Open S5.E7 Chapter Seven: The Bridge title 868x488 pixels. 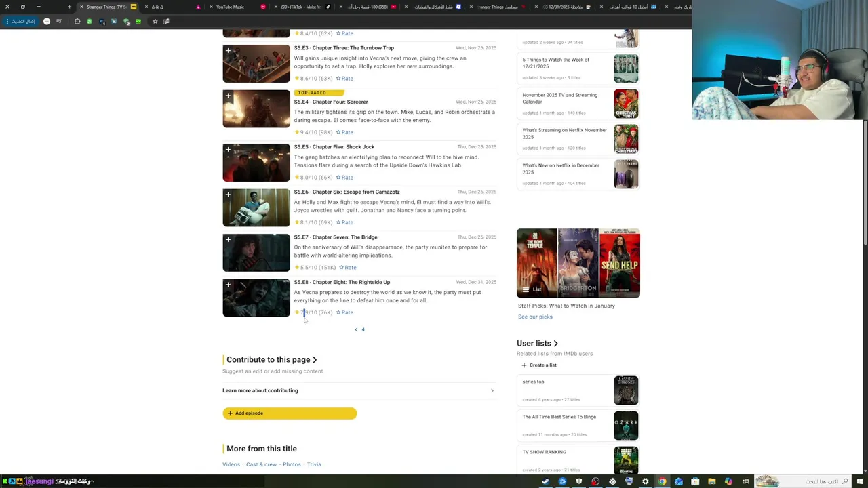[336, 237]
